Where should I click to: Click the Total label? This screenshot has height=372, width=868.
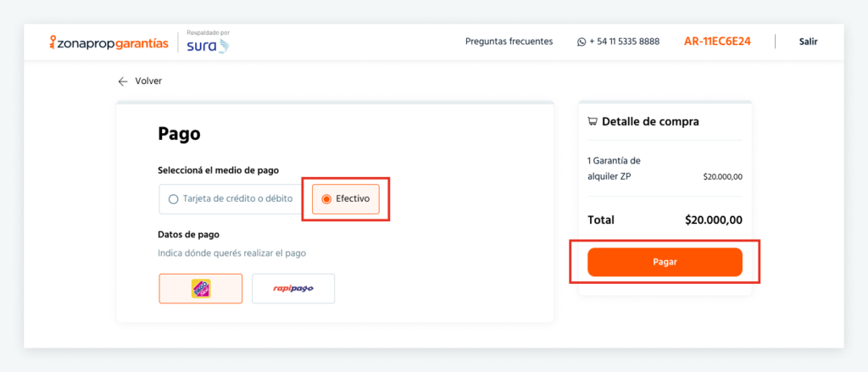coord(601,219)
